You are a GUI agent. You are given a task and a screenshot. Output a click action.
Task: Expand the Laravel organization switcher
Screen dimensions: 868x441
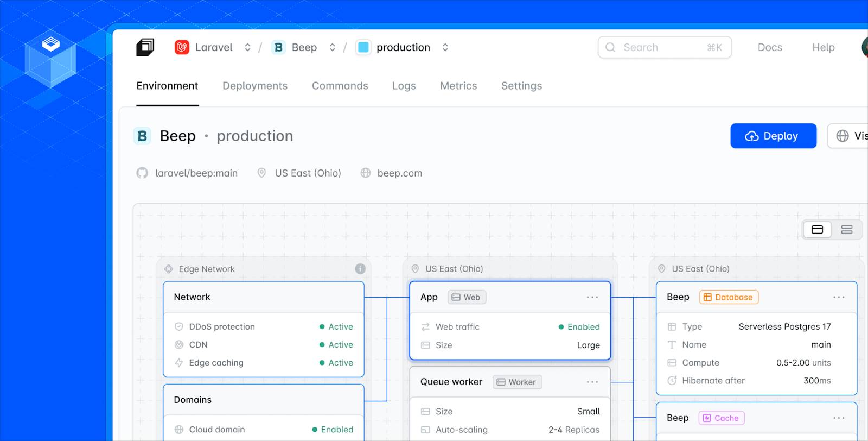247,47
